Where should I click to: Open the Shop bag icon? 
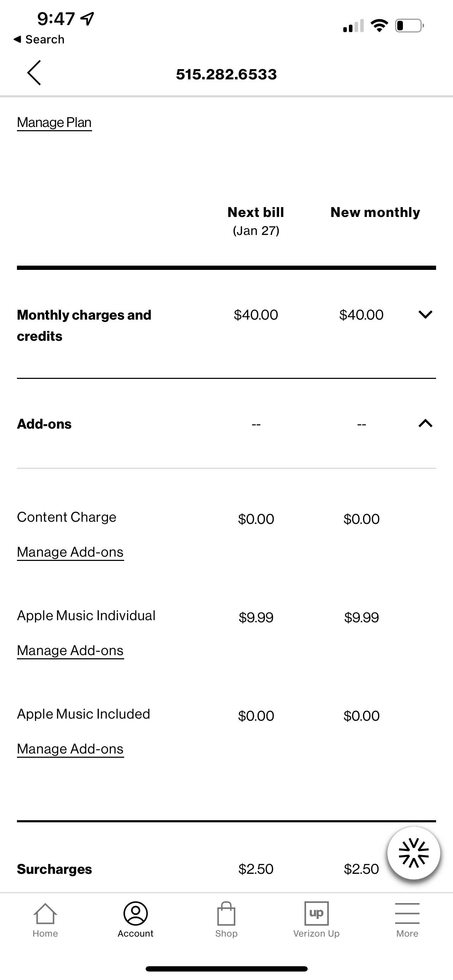pos(226,914)
